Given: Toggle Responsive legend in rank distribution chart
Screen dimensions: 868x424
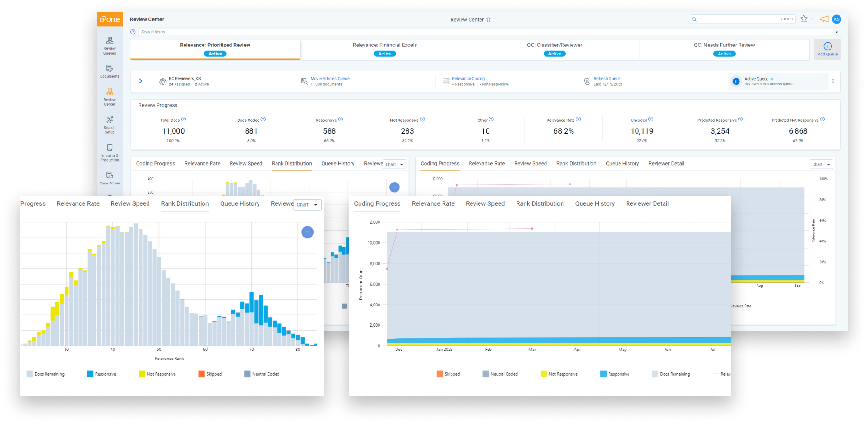Looking at the screenshot, I should [102, 374].
